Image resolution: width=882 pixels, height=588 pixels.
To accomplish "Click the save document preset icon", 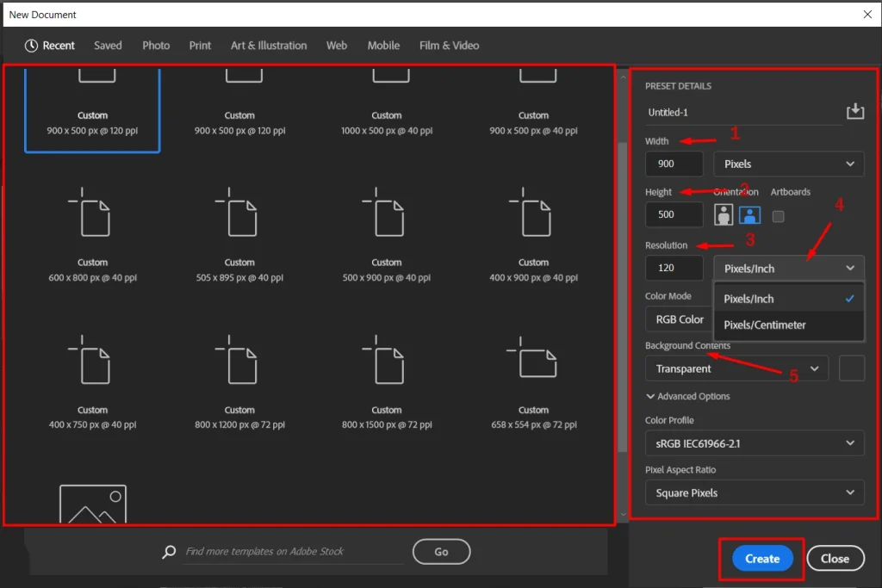I will tap(855, 111).
